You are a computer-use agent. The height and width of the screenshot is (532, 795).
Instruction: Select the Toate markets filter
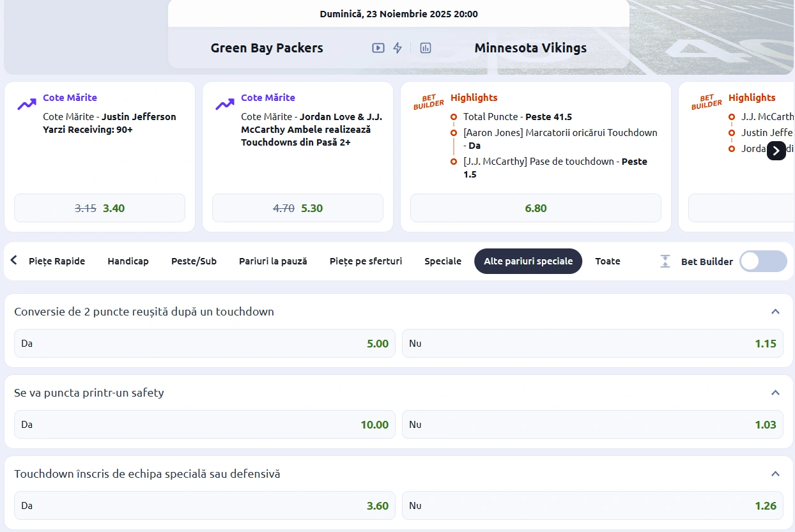pyautogui.click(x=607, y=261)
